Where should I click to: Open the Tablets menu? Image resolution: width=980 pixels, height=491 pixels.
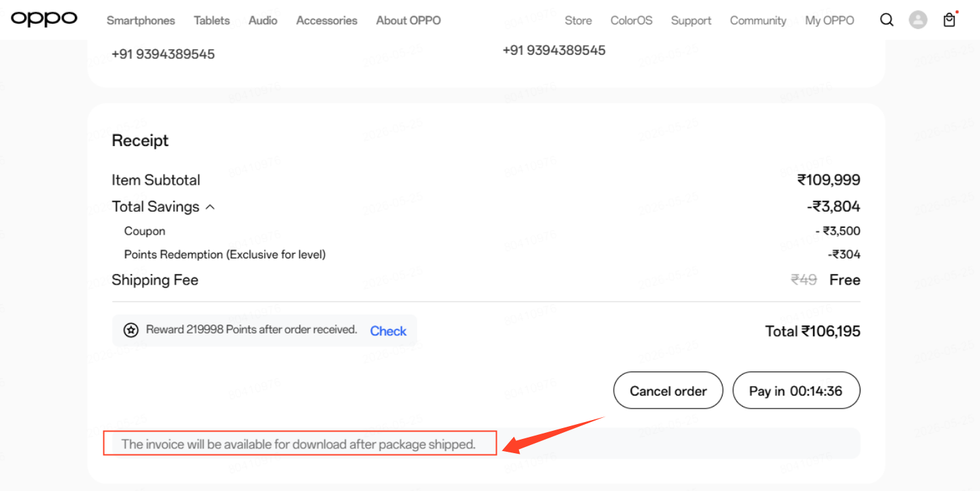point(212,20)
